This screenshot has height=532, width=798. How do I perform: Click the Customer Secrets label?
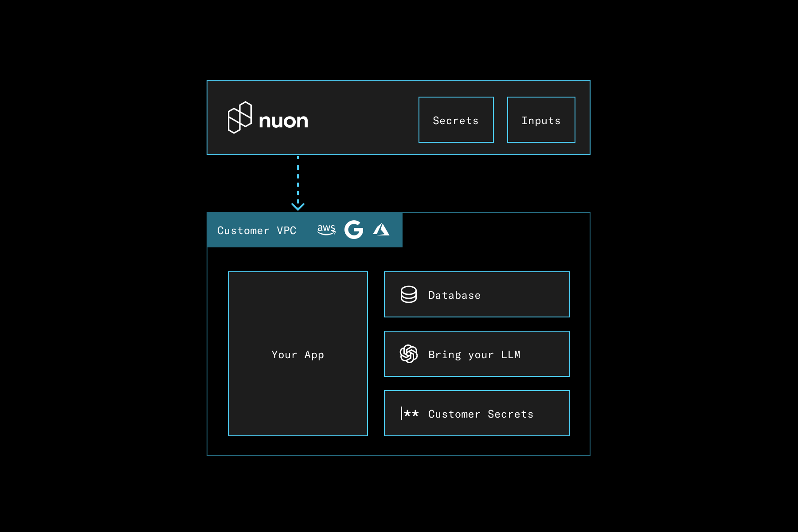tap(481, 414)
